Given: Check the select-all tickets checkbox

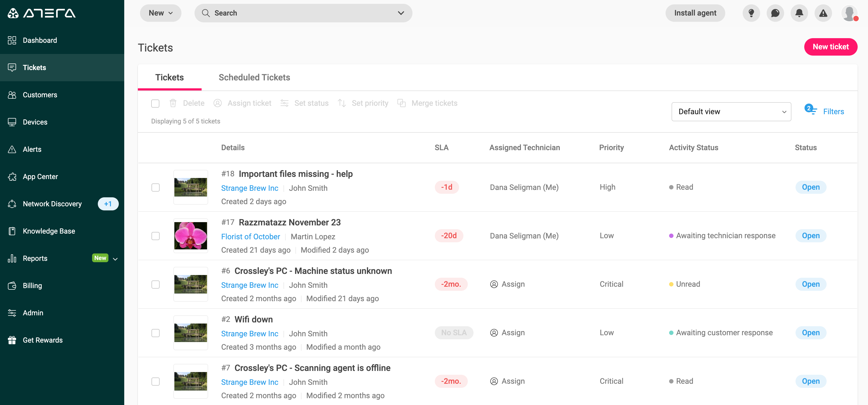Looking at the screenshot, I should pos(155,103).
